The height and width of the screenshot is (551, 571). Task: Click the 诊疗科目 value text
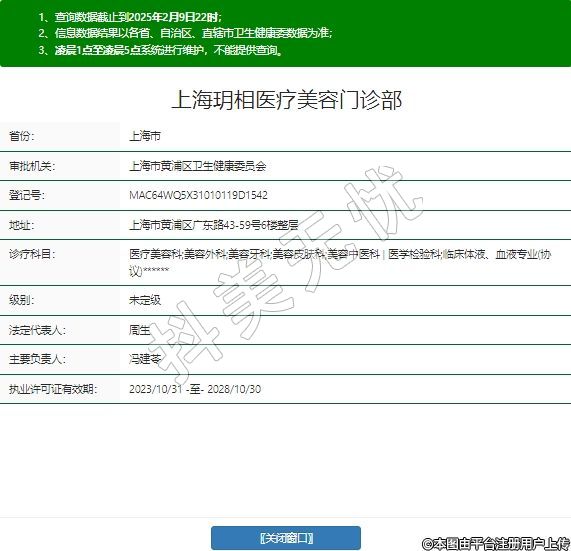tap(340, 262)
